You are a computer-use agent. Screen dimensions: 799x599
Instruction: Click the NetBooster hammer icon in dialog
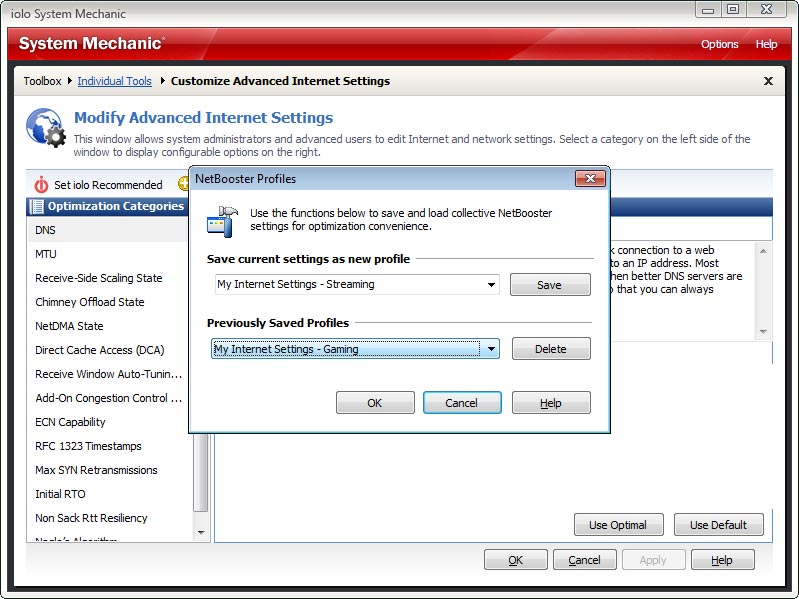click(223, 222)
